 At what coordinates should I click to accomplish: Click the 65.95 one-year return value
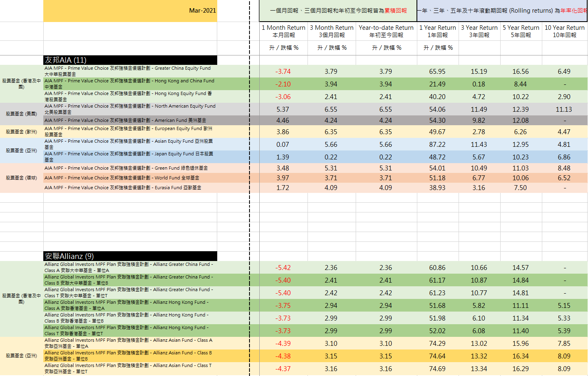tap(437, 71)
